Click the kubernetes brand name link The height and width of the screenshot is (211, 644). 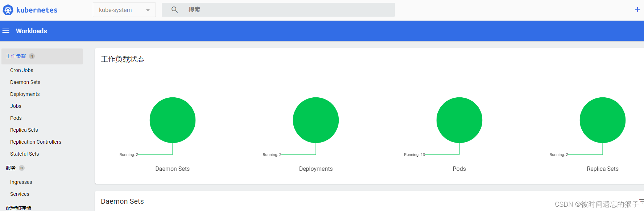(37, 10)
